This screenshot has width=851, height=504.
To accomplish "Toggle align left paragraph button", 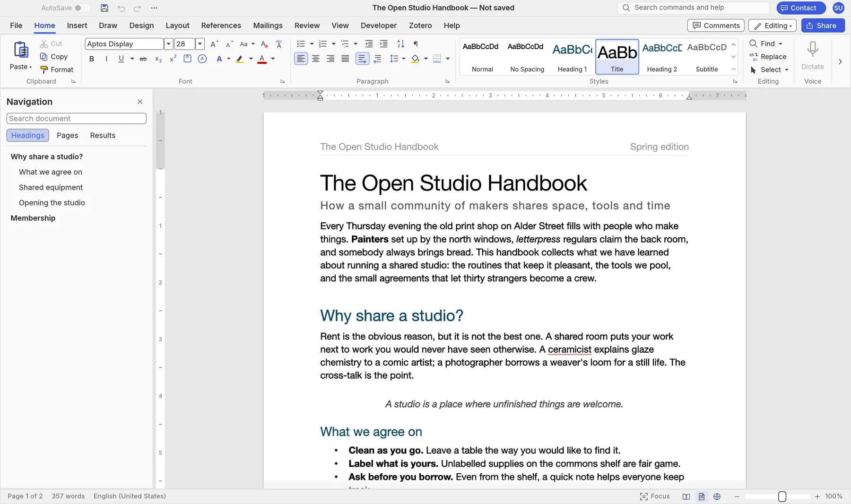I will pos(301,59).
